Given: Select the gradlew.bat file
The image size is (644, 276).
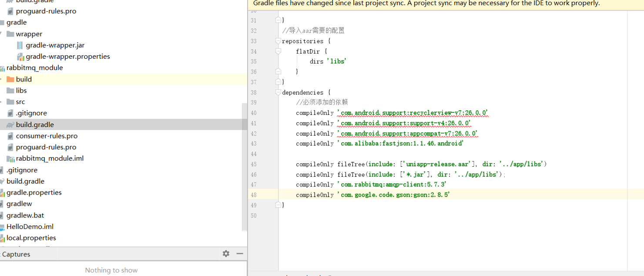Looking at the screenshot, I should coord(25,215).
